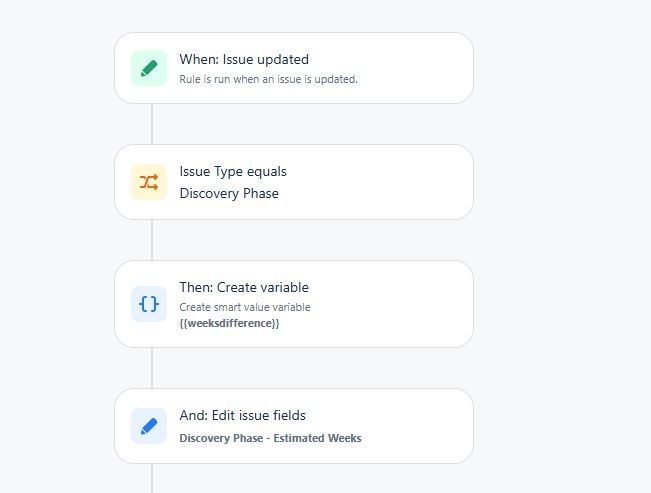Open the 'And: Edit issue fields' title
The width and height of the screenshot is (651, 493).
tap(242, 415)
